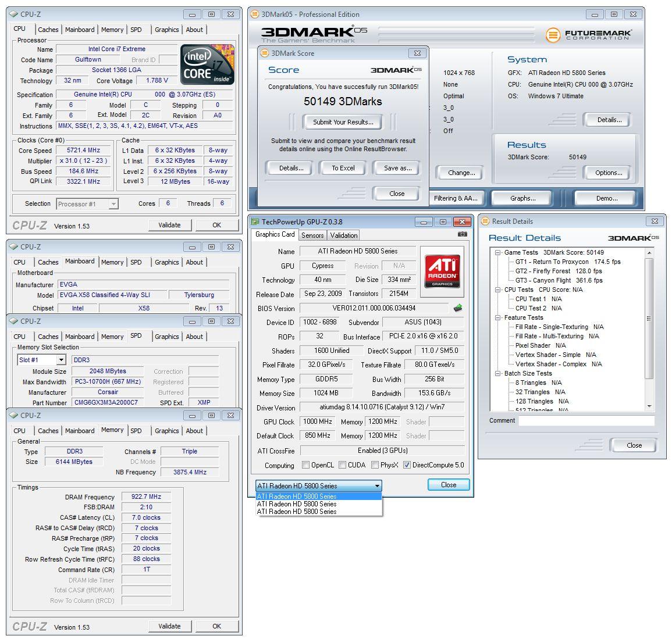Image resolution: width=672 pixels, height=643 pixels.
Task: Click the Graphs... button in 3DMark05
Action: [523, 198]
